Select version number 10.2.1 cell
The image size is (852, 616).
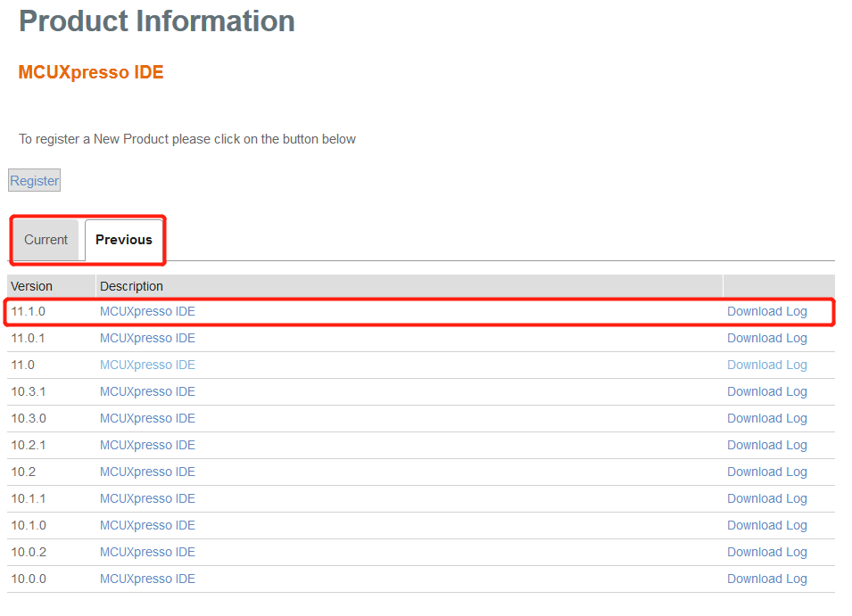(x=29, y=445)
